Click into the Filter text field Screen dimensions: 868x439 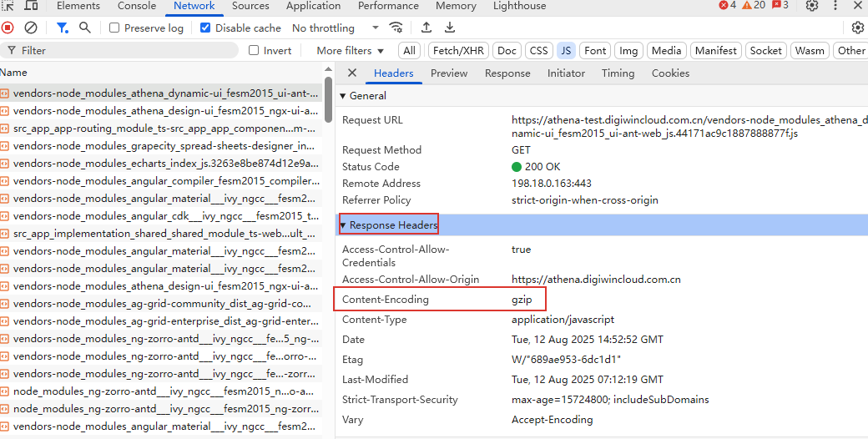point(125,51)
